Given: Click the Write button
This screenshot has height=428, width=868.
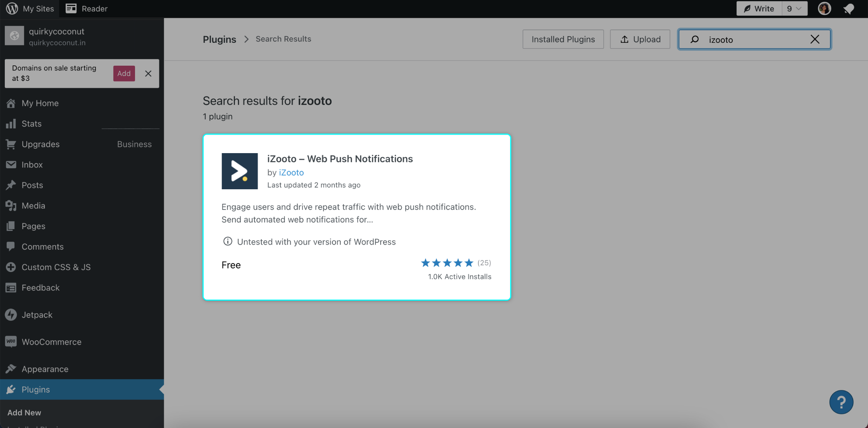Looking at the screenshot, I should [x=759, y=8].
